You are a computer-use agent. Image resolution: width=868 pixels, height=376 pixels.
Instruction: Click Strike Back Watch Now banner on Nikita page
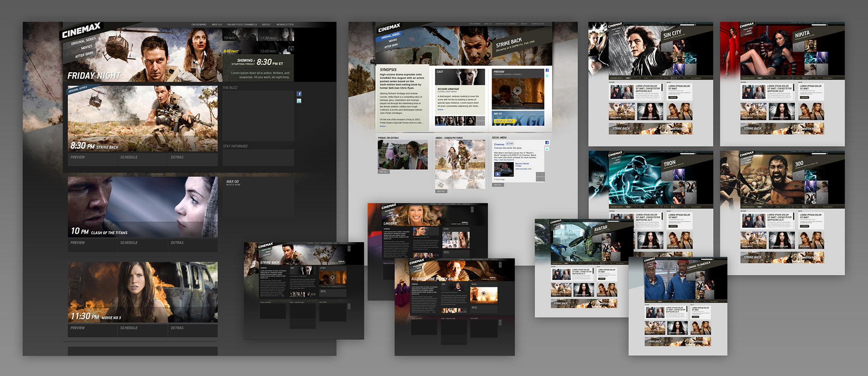click(x=782, y=129)
